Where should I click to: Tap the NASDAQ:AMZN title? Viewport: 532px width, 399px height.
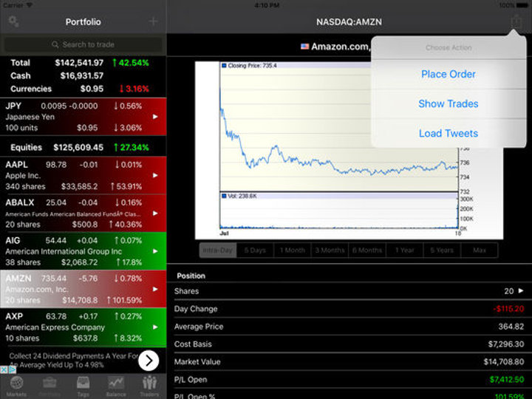coord(349,21)
